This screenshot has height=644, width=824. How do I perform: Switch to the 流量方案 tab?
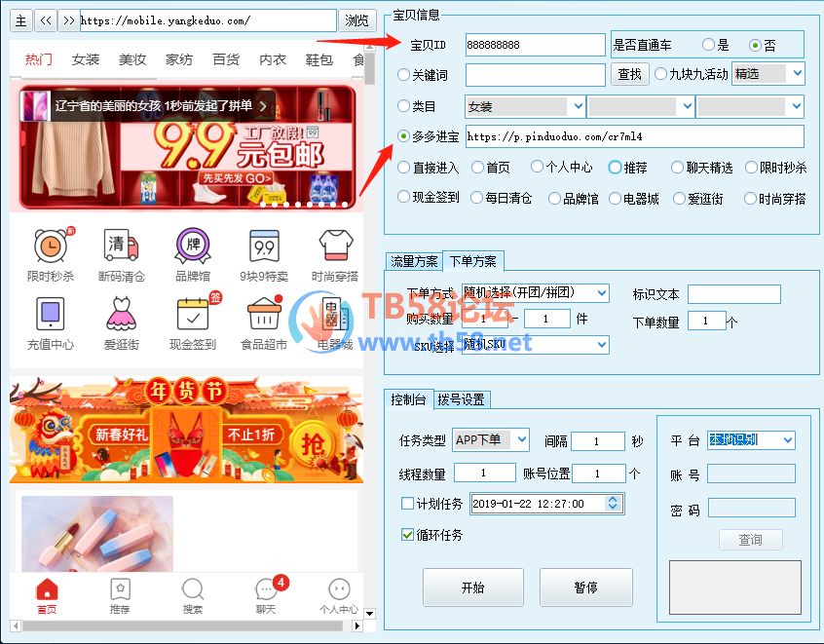[414, 261]
